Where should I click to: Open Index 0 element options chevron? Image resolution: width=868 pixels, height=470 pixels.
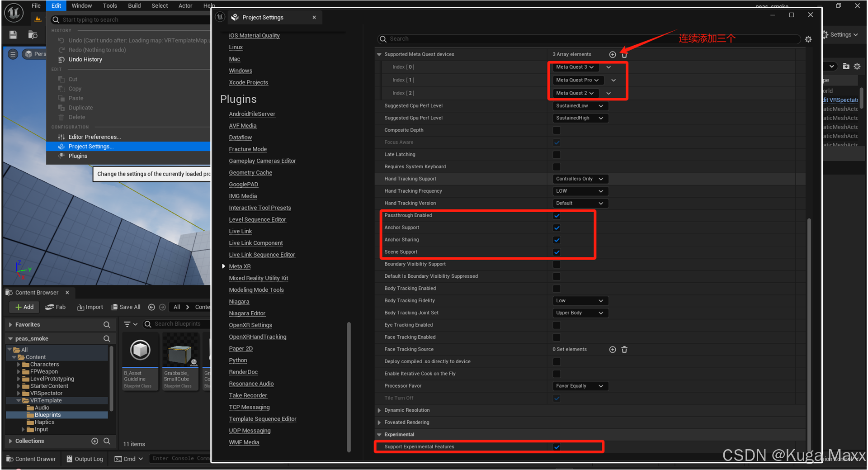click(609, 67)
